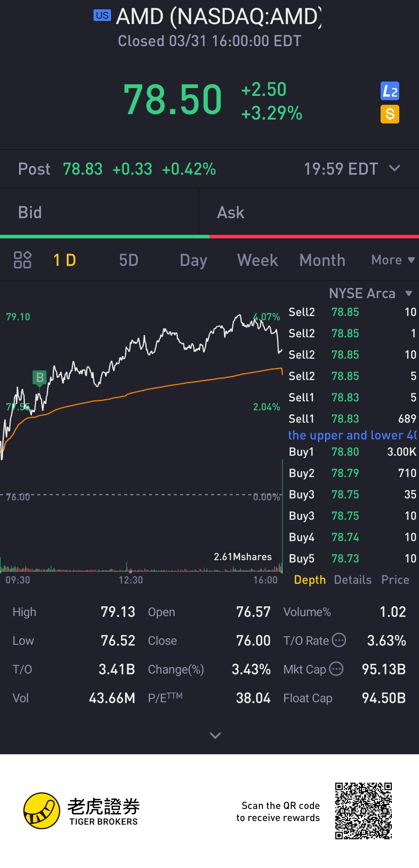
Task: Switch to the 5D chart tab
Action: tap(129, 260)
